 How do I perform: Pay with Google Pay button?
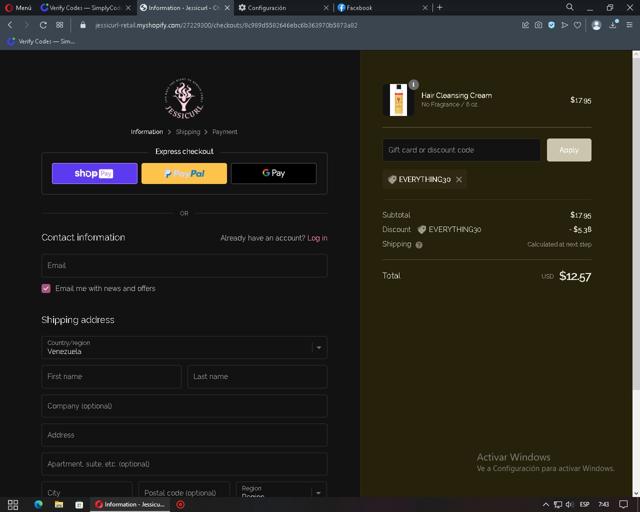pos(274,174)
